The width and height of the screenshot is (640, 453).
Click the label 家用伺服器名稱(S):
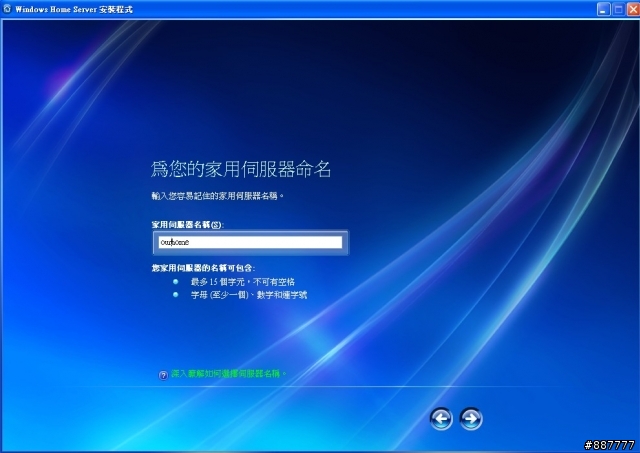click(187, 224)
